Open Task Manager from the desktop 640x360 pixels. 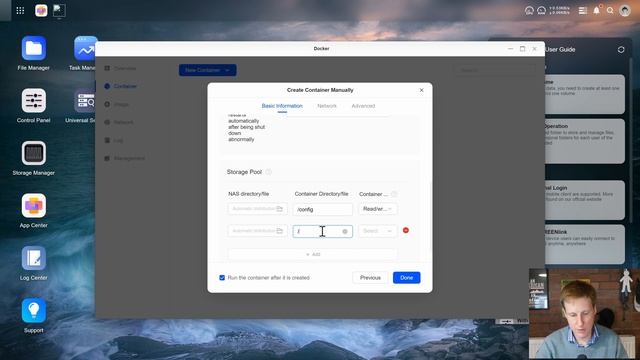coord(85,48)
